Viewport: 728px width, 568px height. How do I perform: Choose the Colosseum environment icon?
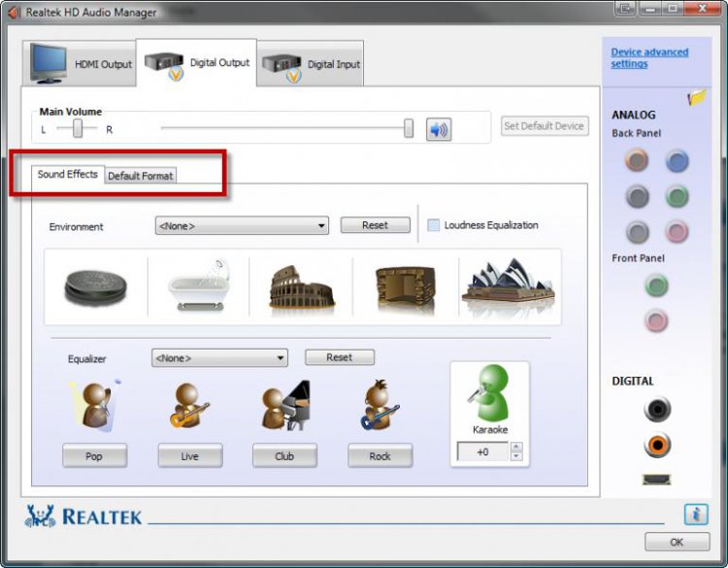click(301, 288)
